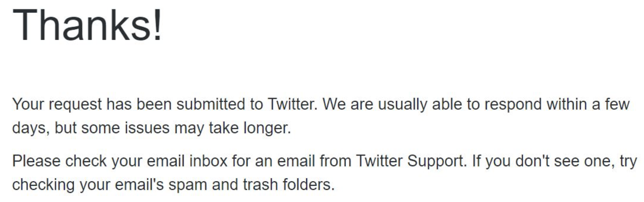The width and height of the screenshot is (644, 202).
Task: Click "respond within a few" text
Action: (x=557, y=105)
